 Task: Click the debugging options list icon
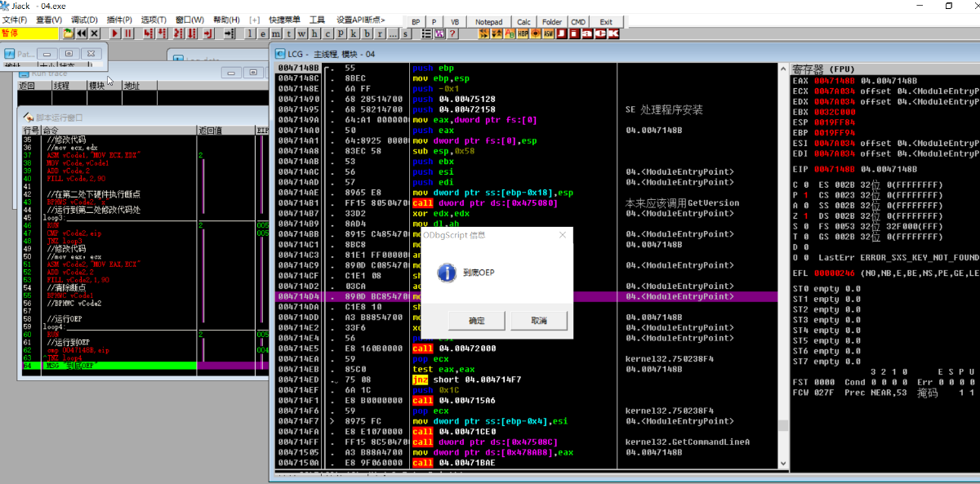click(x=426, y=33)
